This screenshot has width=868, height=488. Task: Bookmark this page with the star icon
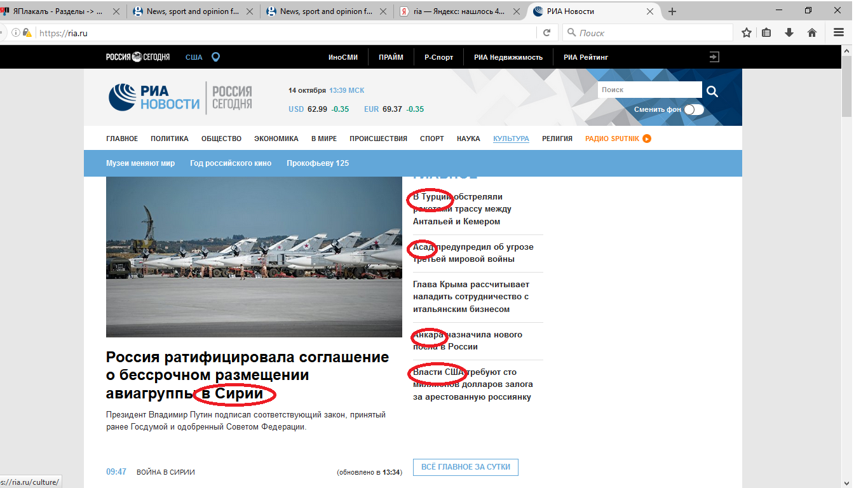747,33
